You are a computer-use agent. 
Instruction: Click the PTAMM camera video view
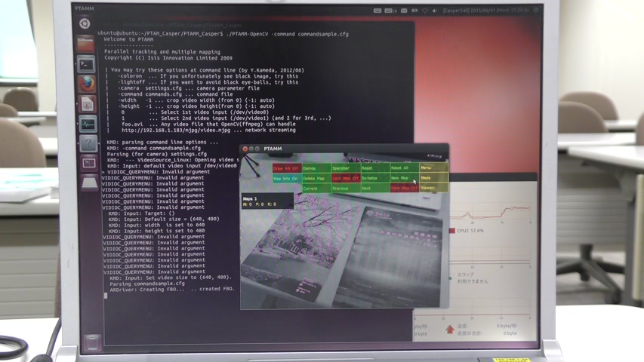(344, 231)
